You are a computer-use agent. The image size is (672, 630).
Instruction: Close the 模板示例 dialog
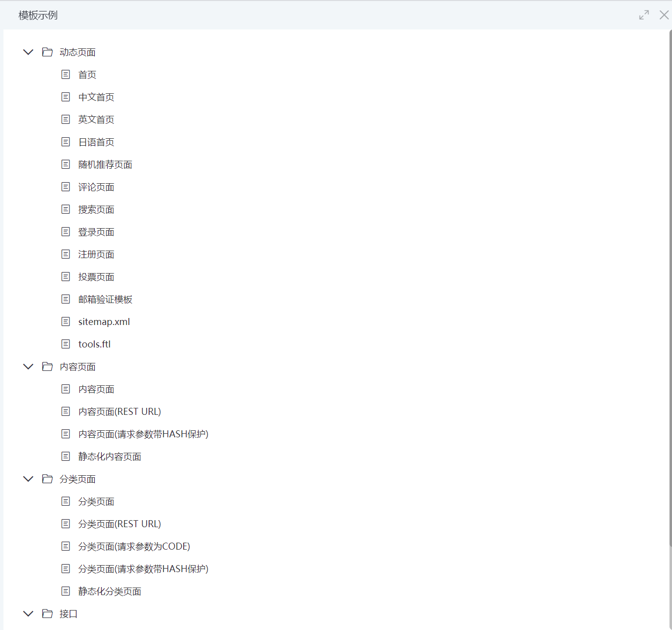tap(664, 15)
